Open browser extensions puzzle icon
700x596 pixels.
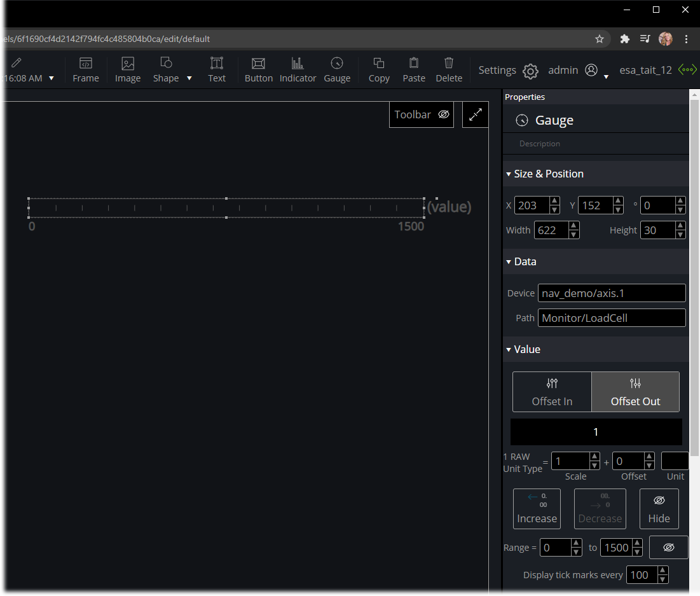pos(624,39)
